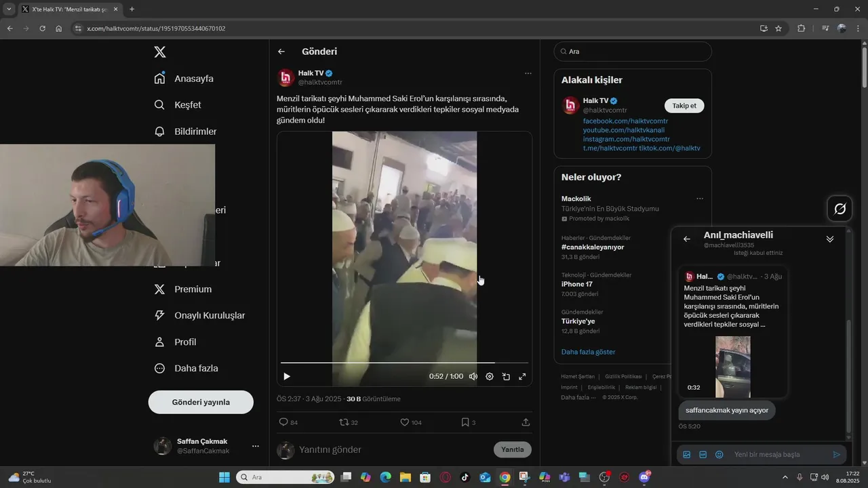
Task: Open Halk TV profile avatar on the post
Action: tap(285, 77)
